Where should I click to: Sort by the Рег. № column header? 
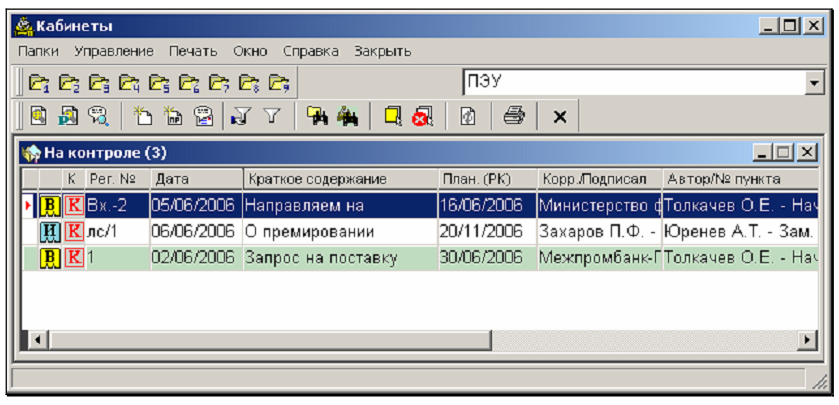(118, 180)
